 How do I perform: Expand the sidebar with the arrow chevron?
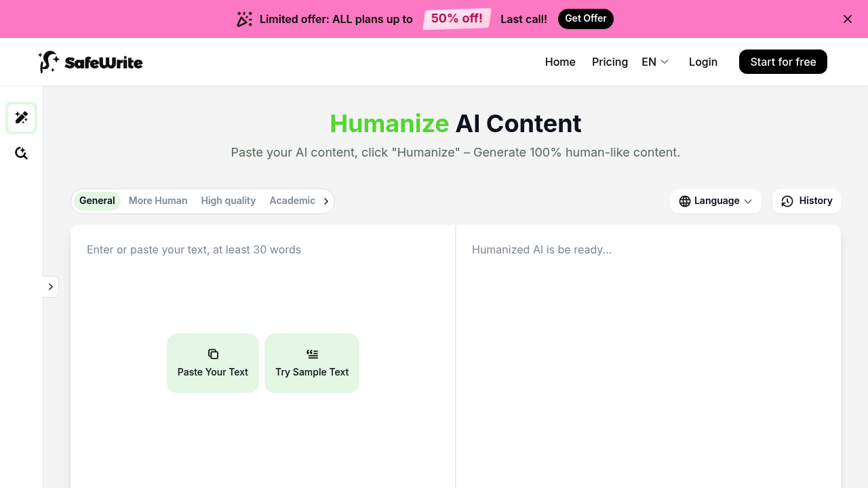tap(51, 287)
